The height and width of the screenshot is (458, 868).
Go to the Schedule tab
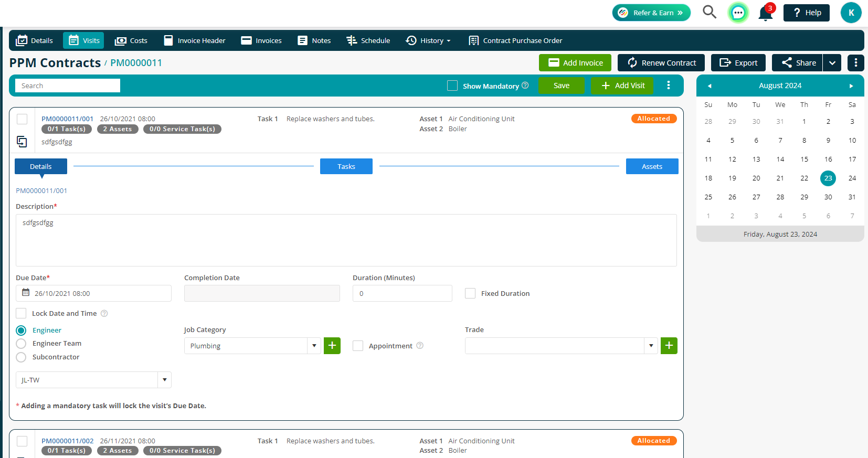point(368,40)
